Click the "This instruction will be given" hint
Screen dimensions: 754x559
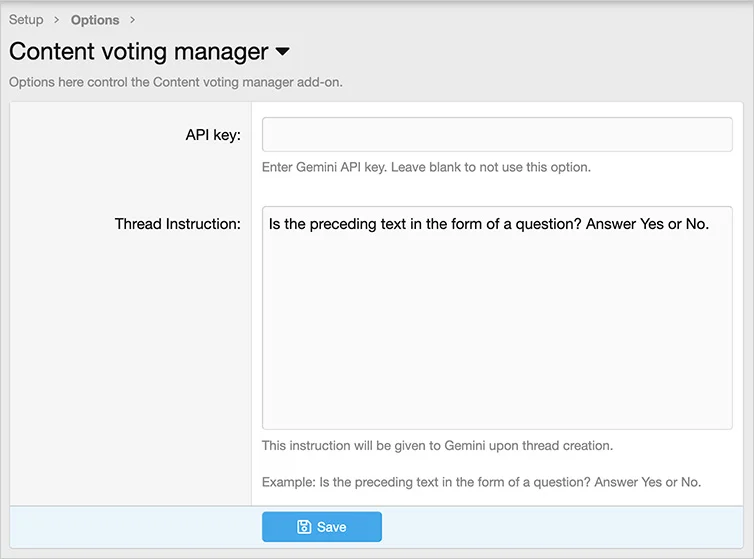(437, 445)
